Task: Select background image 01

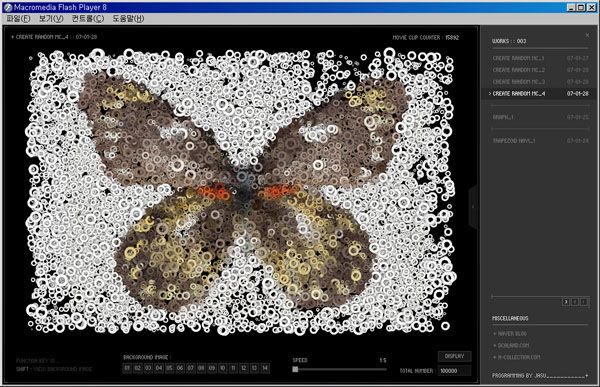Action: [127, 368]
